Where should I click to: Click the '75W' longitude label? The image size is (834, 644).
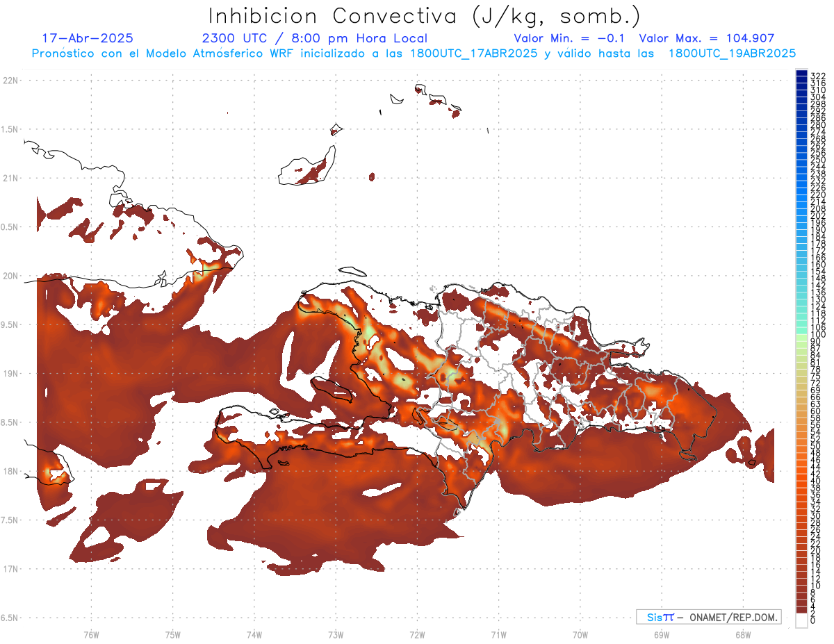pyautogui.click(x=172, y=634)
